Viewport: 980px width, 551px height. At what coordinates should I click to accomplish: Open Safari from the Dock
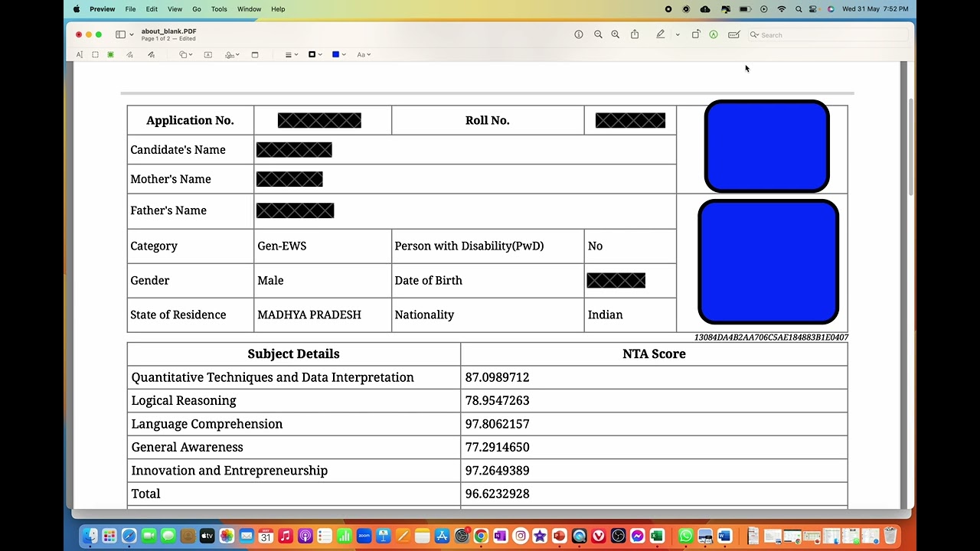(129, 536)
